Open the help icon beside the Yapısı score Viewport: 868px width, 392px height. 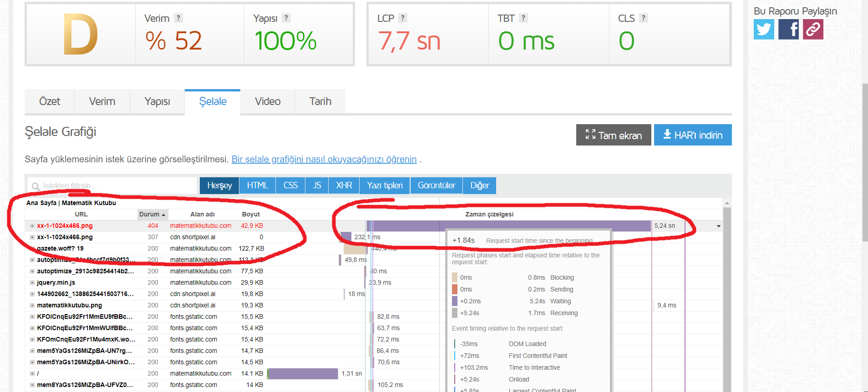pos(286,18)
